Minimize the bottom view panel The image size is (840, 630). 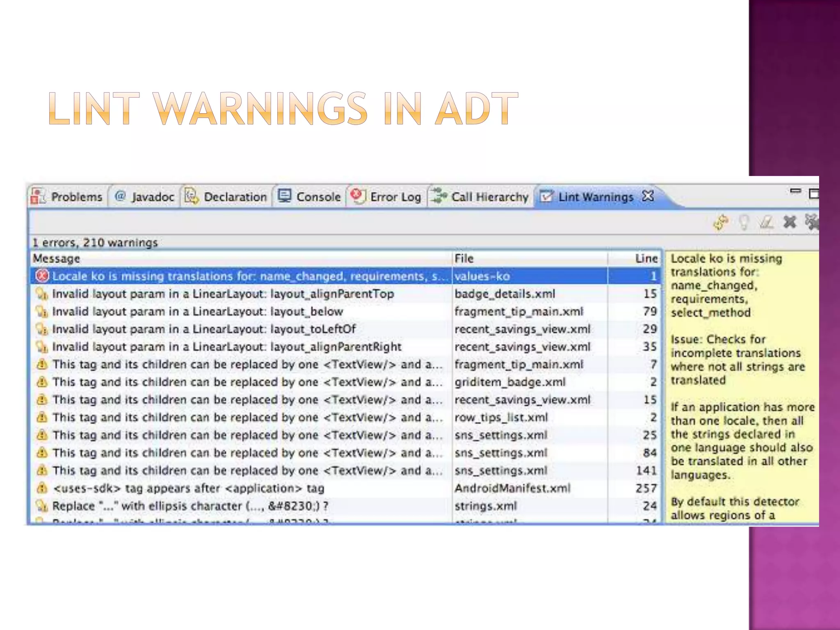(795, 191)
